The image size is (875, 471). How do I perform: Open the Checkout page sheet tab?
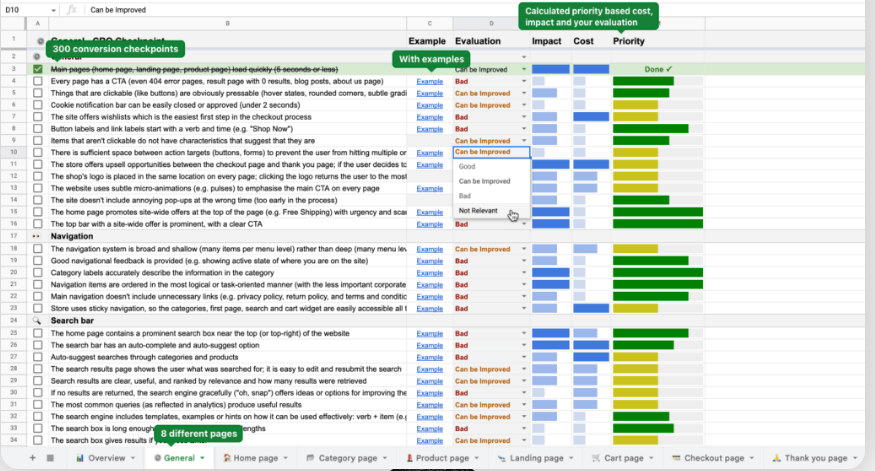714,458
